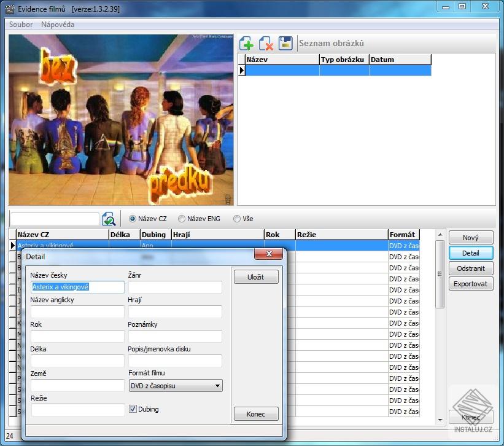This screenshot has width=504, height=446.
Task: Click the Formát column header
Action: coord(404,235)
